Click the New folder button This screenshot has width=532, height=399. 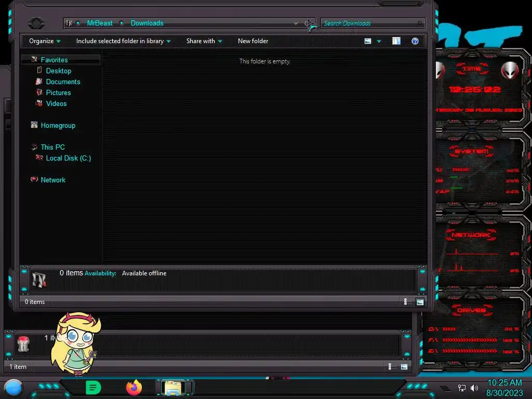[253, 41]
